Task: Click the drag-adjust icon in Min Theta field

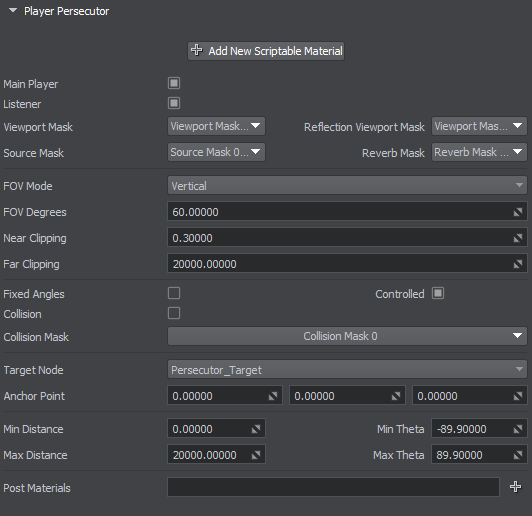Action: point(518,429)
